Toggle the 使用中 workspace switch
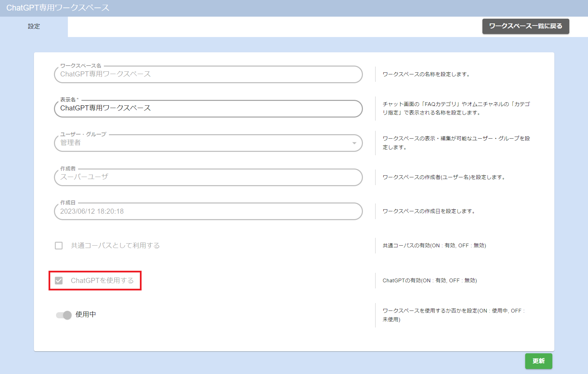This screenshot has height=374, width=588. point(64,315)
